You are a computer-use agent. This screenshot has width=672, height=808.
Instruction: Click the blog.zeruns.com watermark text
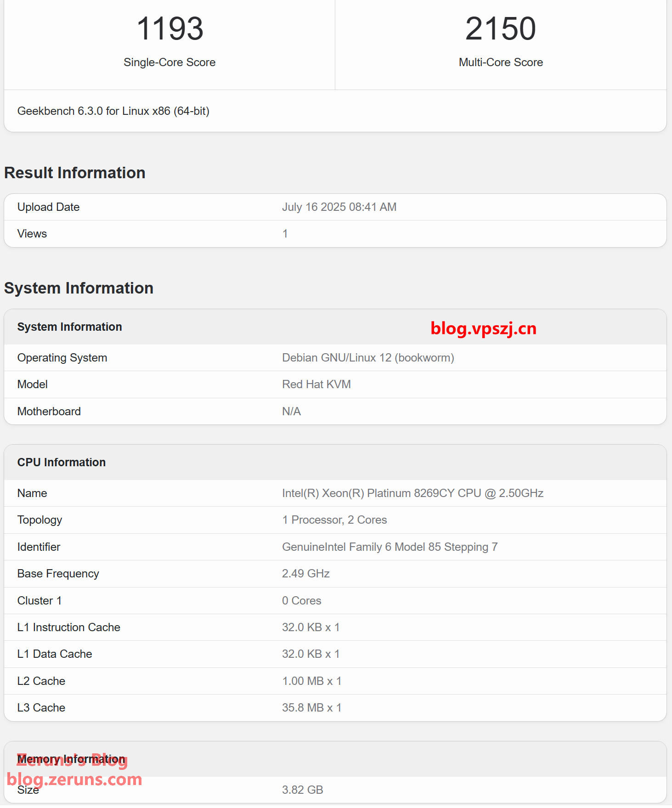tap(74, 780)
